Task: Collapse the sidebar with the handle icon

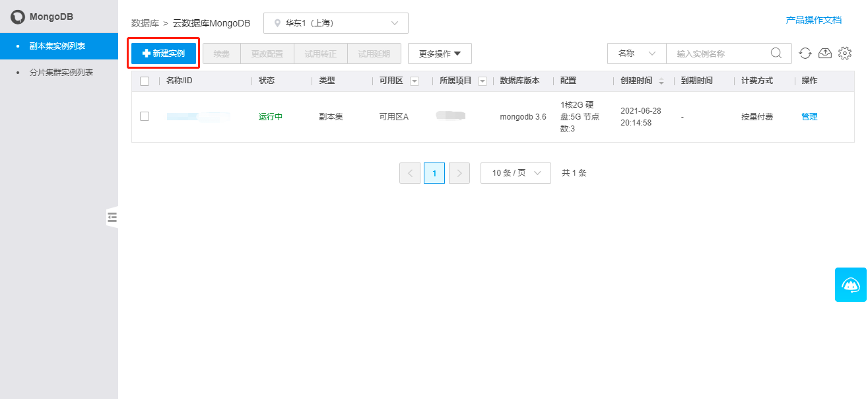Action: pos(112,217)
